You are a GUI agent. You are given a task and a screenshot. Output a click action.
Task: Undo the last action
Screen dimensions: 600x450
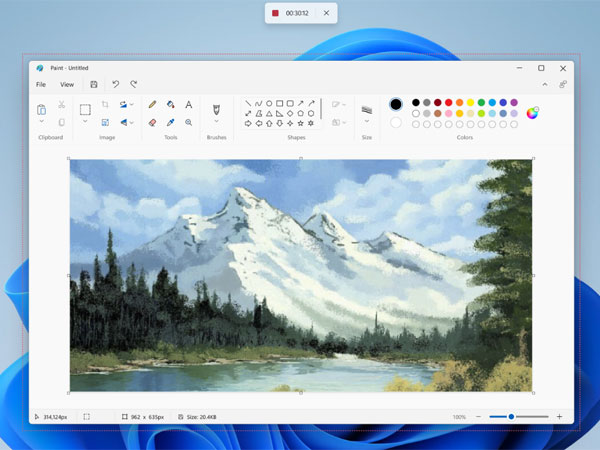point(116,84)
